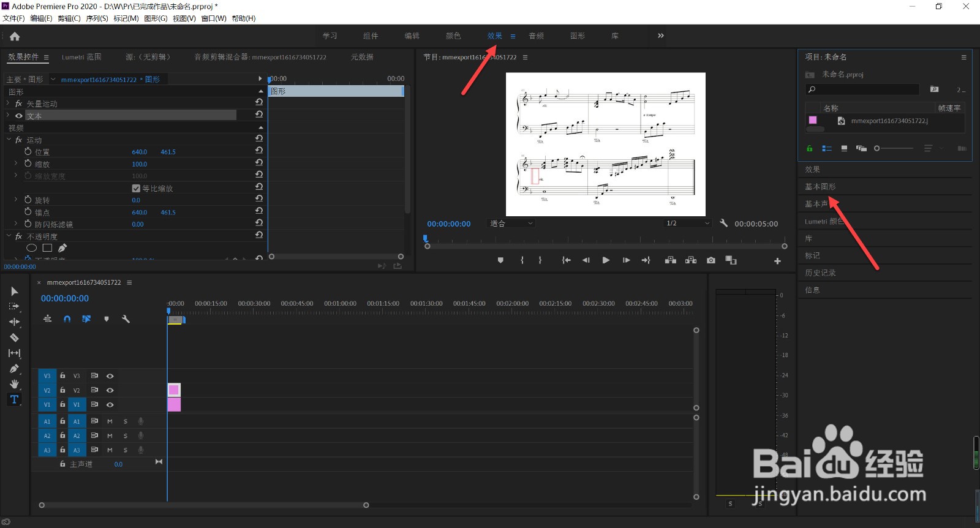Click the pink label swatch in Project panel

coord(813,120)
